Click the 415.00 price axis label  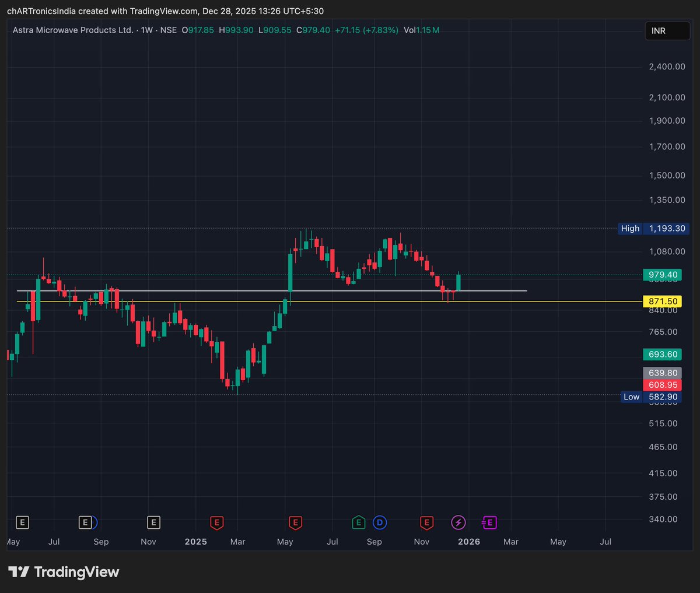(663, 473)
